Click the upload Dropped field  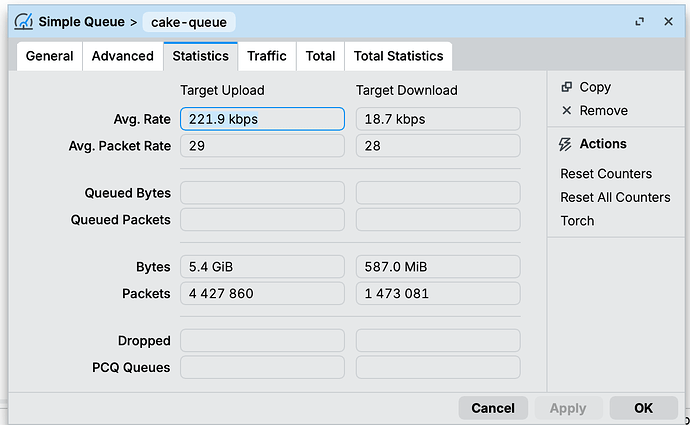(x=262, y=341)
